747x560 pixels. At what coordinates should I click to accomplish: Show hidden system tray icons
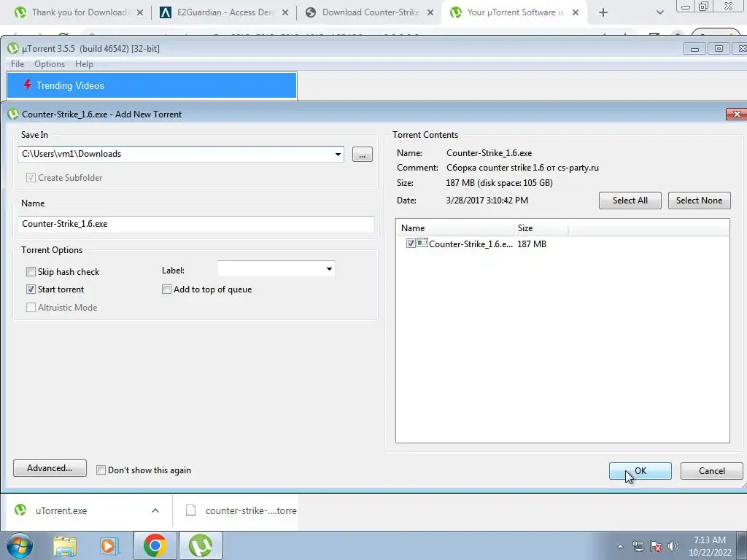click(620, 546)
